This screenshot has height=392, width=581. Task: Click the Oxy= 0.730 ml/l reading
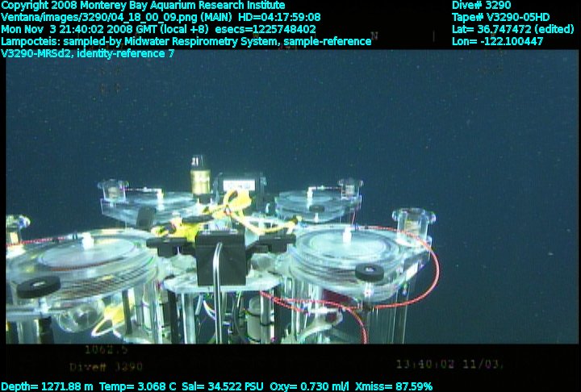tap(311, 386)
